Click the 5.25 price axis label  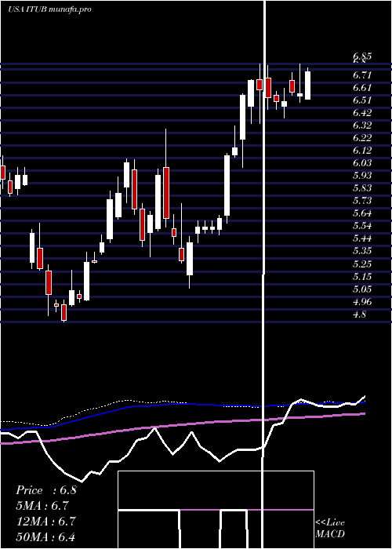pos(362,264)
